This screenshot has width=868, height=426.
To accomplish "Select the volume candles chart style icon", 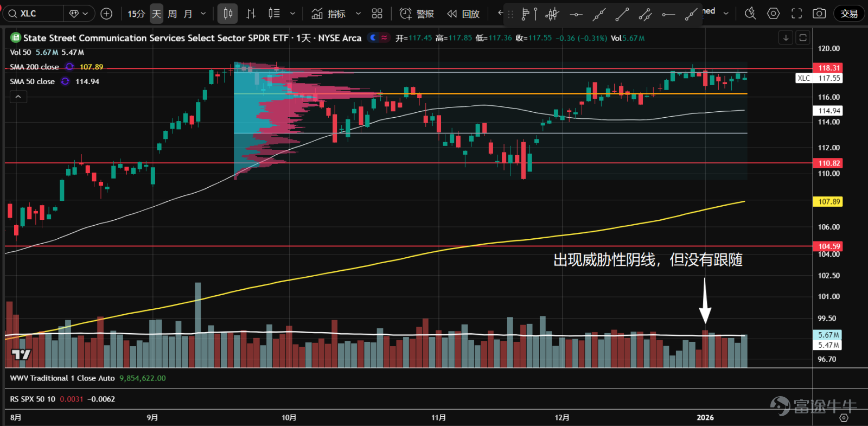I will (x=274, y=14).
